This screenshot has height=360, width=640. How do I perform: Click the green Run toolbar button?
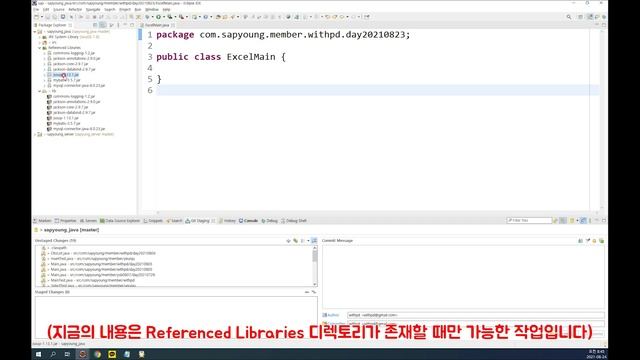coord(158,17)
